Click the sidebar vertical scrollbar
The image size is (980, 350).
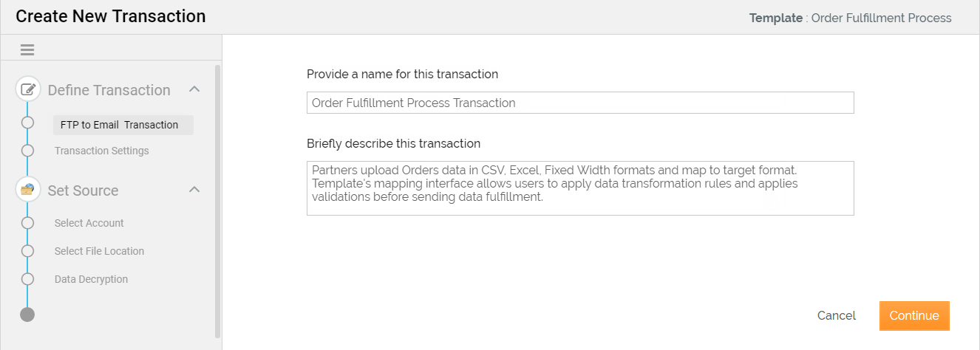click(x=217, y=199)
